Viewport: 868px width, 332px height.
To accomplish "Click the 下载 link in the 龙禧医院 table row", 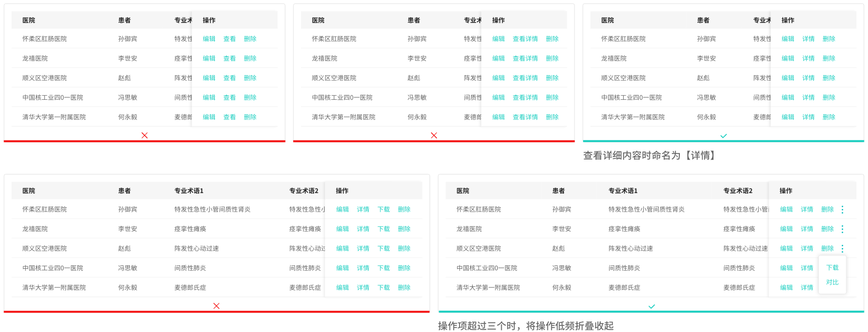I will [x=383, y=229].
